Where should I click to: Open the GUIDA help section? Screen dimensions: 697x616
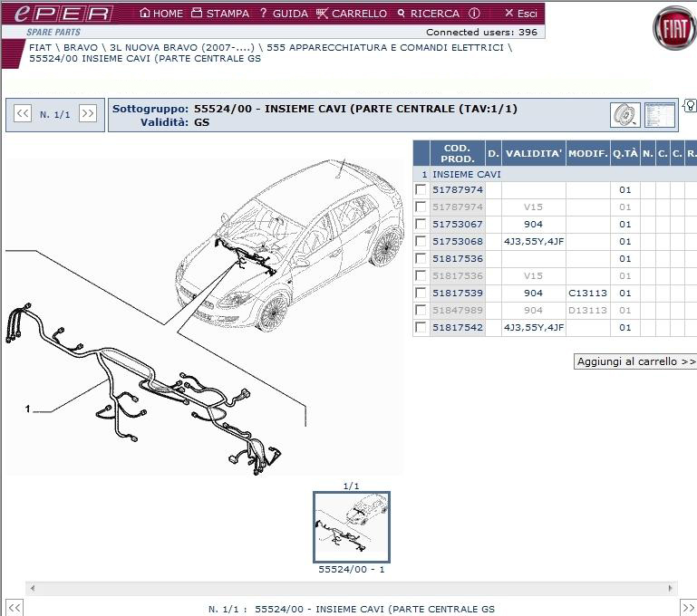283,14
